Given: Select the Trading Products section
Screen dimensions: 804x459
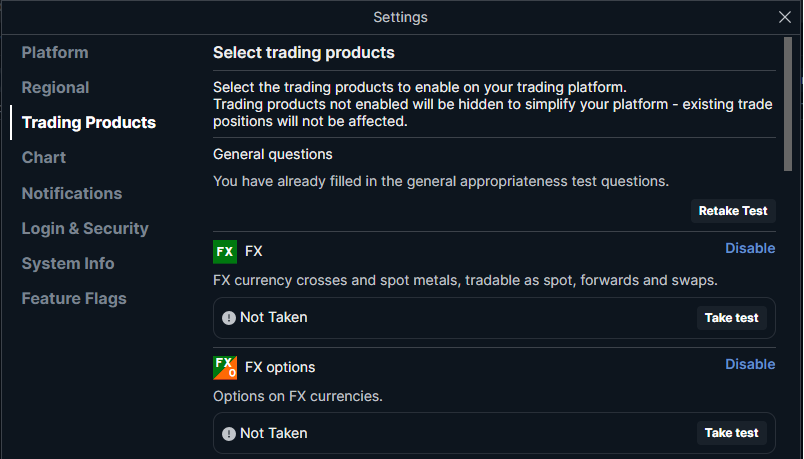Looking at the screenshot, I should (89, 122).
